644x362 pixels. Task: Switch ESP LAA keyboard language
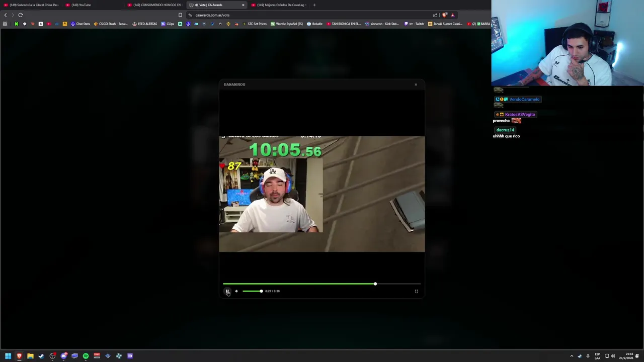coord(597,356)
